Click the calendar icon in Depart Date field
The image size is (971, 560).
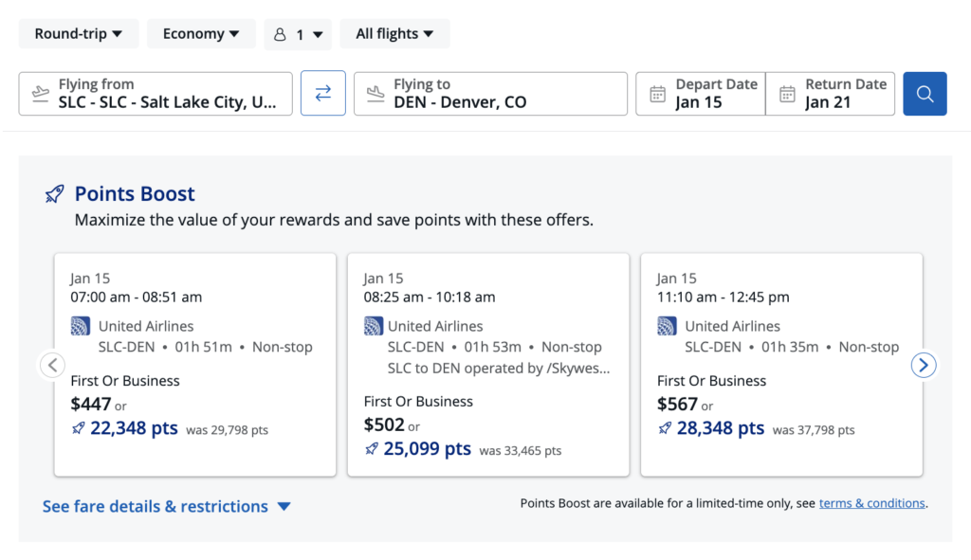pyautogui.click(x=658, y=93)
